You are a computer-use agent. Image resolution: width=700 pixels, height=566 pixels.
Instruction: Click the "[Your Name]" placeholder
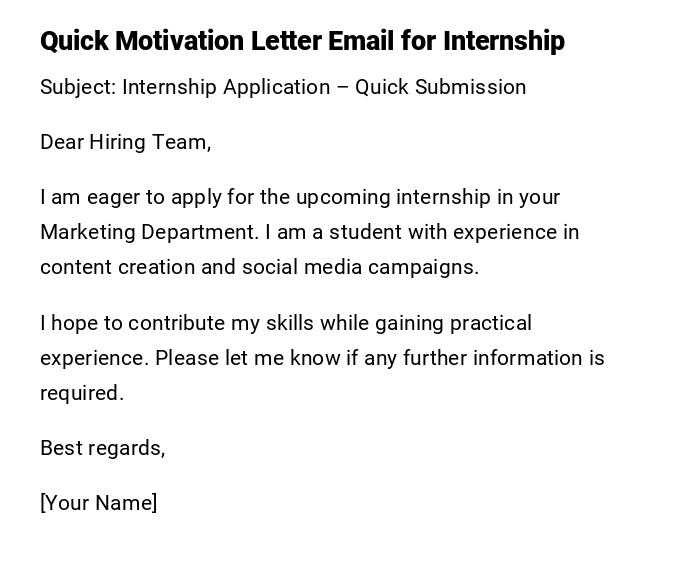pos(98,503)
